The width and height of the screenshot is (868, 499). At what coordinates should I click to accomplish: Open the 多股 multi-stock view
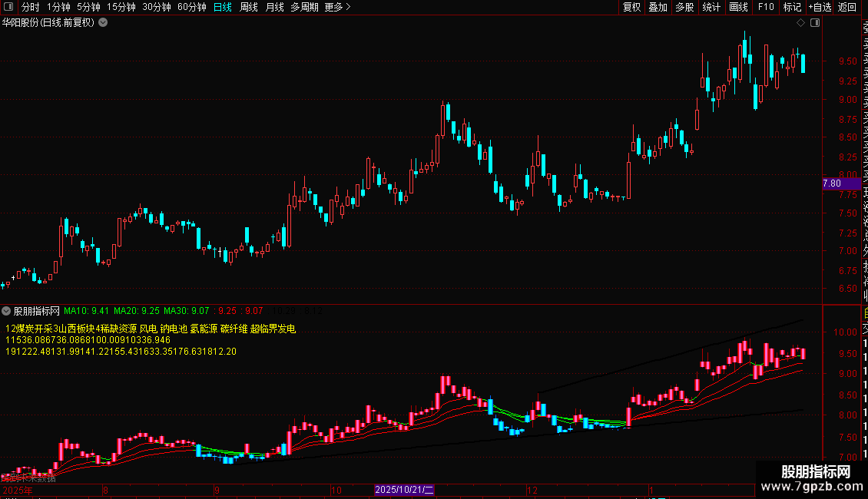click(684, 7)
